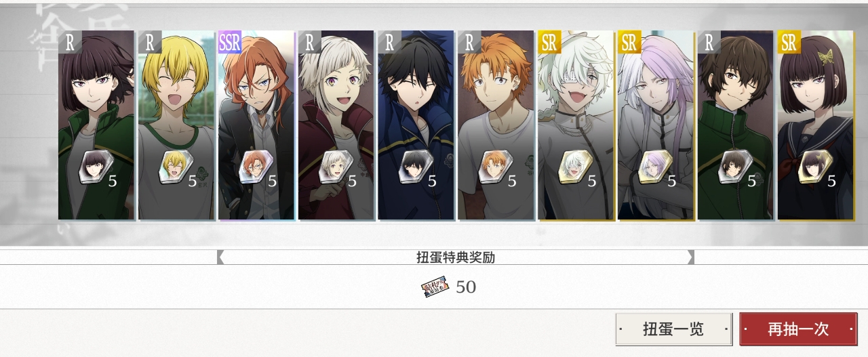Select the silver-haired character's shard icon
The image size is (868, 357).
coord(335,167)
